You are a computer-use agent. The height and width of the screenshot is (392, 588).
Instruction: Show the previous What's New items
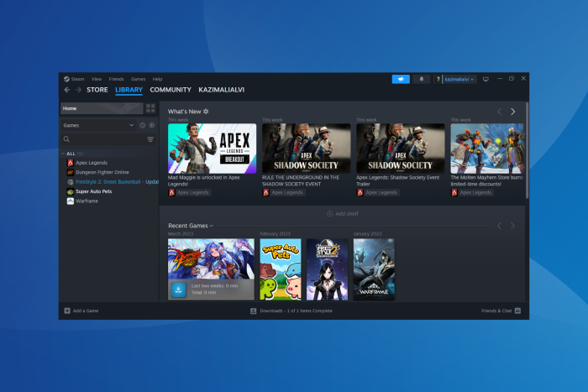coord(499,112)
